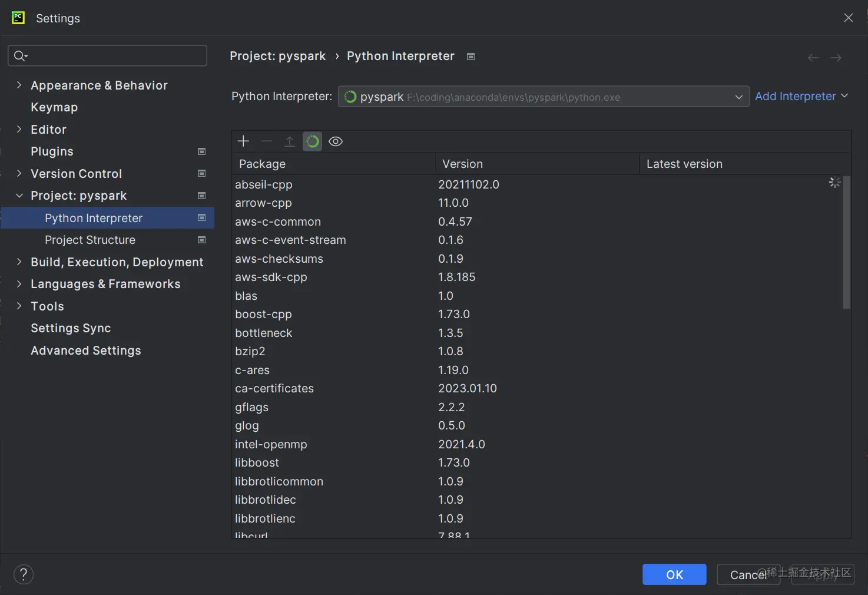The image size is (868, 595).
Task: Click the help question mark button
Action: (x=24, y=574)
